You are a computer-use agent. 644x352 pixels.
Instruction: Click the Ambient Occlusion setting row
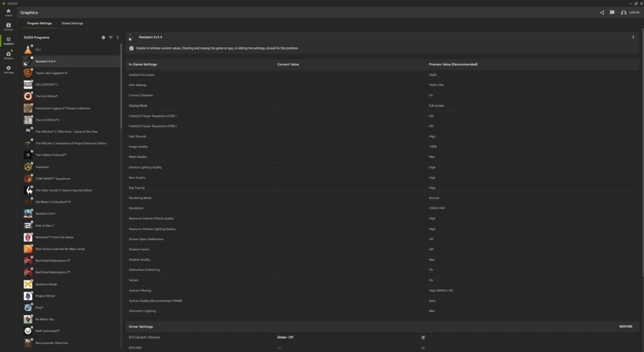tap(382, 75)
